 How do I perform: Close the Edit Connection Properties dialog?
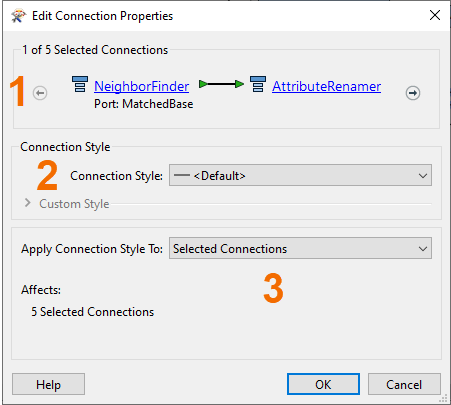click(x=435, y=15)
